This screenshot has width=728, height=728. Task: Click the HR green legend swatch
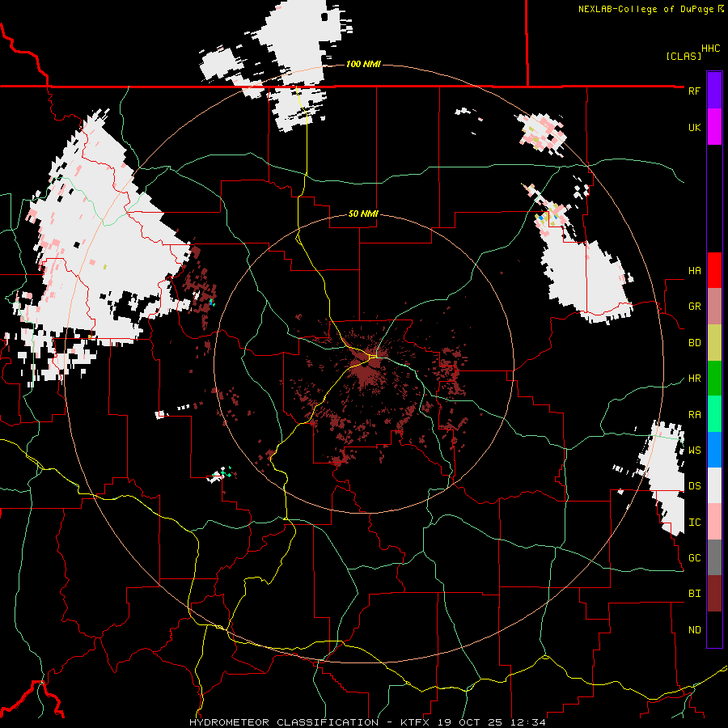pos(714,378)
